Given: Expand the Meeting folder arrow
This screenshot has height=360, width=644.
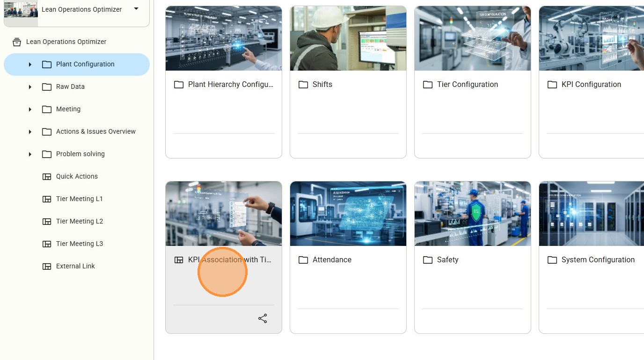Looking at the screenshot, I should tap(30, 109).
